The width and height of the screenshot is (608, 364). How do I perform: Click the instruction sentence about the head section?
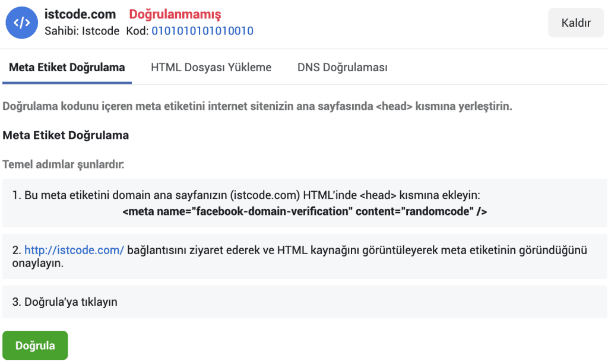tap(257, 107)
